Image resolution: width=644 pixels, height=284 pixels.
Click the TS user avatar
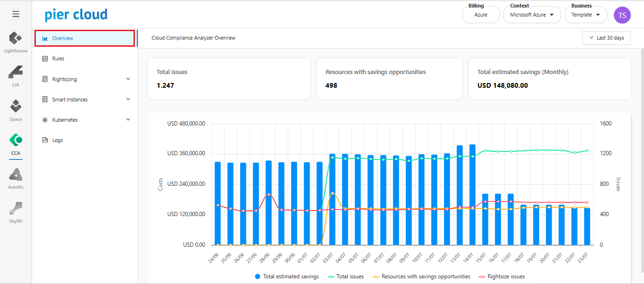(622, 15)
